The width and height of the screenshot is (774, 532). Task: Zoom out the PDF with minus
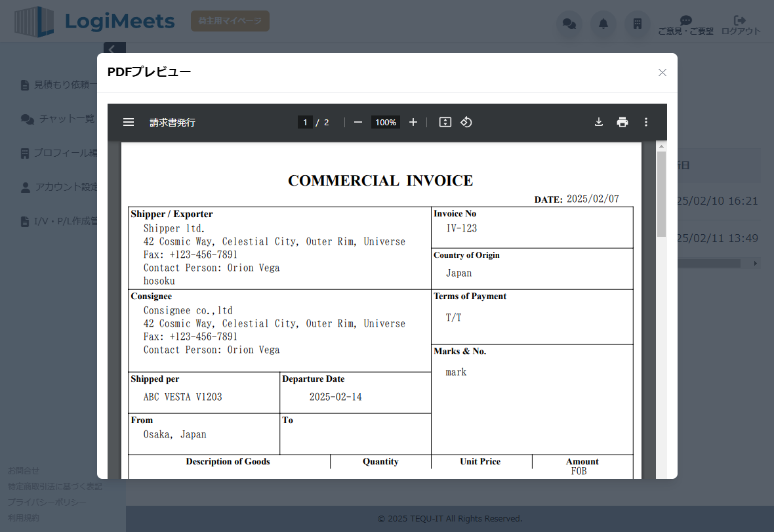(358, 122)
